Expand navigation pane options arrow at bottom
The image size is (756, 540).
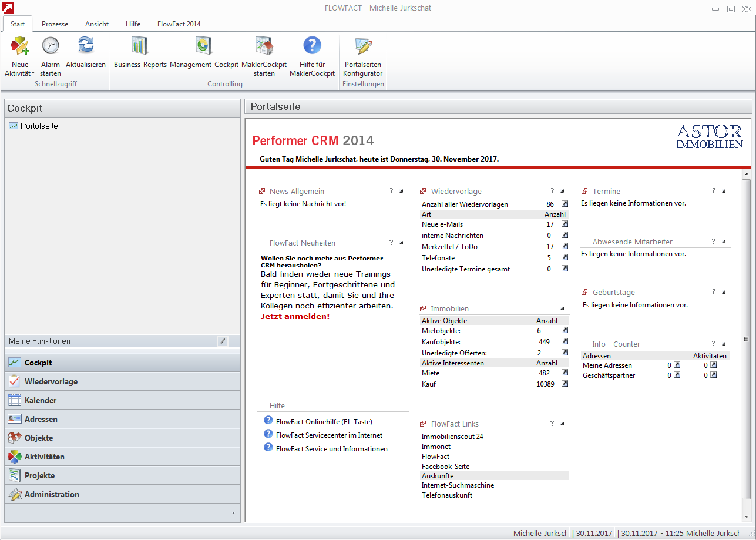click(x=233, y=513)
